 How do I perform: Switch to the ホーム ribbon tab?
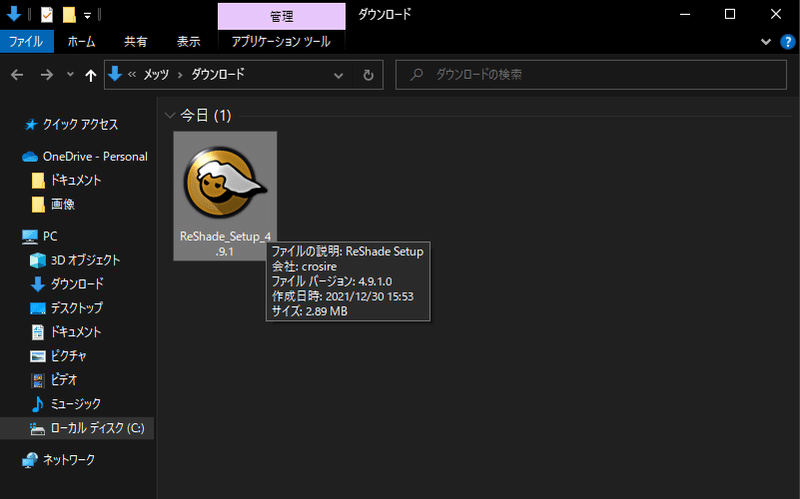click(x=81, y=41)
